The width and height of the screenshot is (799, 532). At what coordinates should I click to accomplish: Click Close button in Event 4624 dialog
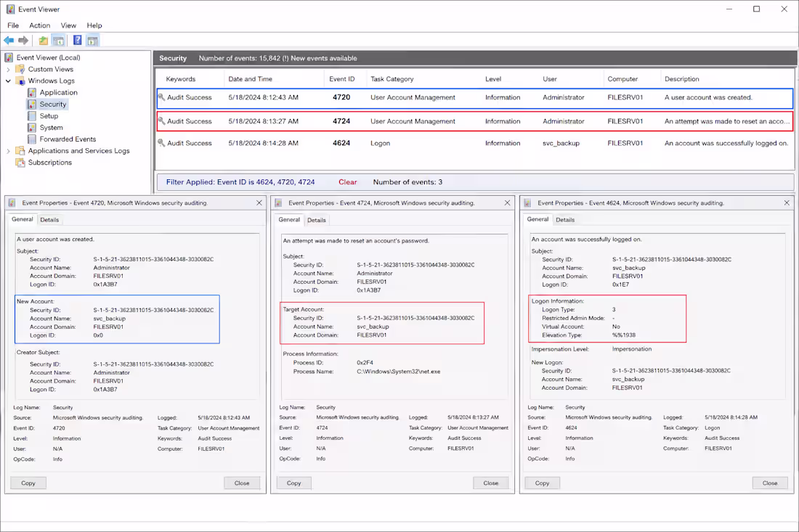[x=770, y=483]
